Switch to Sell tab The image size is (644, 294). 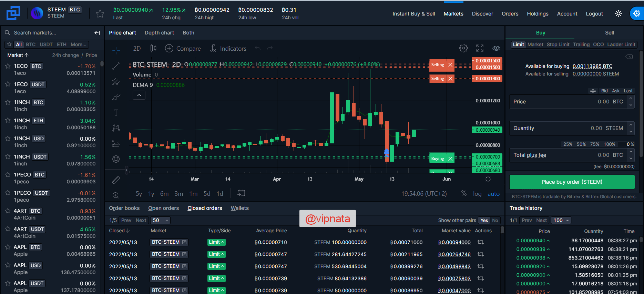(x=610, y=33)
